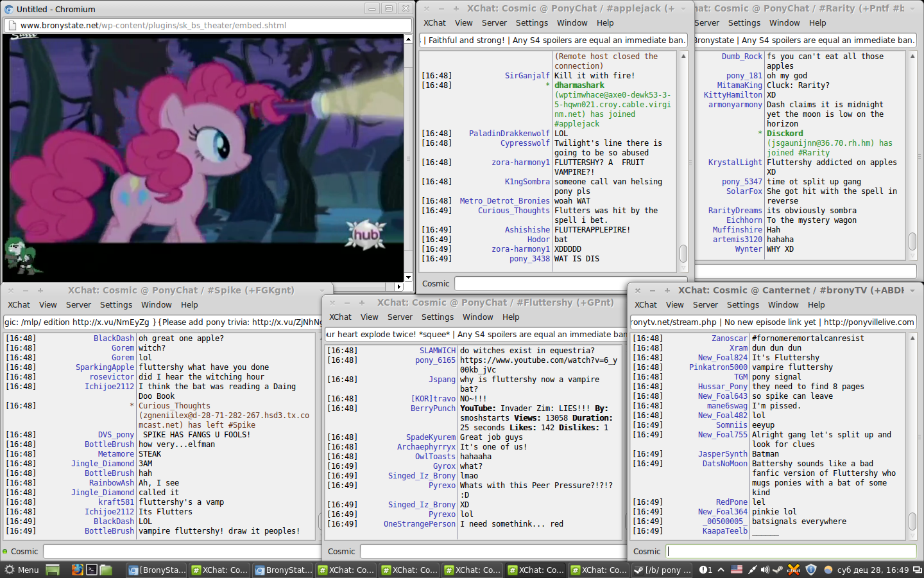Click the taskbar clock showing 16:49
924x578 pixels.
[873, 570]
